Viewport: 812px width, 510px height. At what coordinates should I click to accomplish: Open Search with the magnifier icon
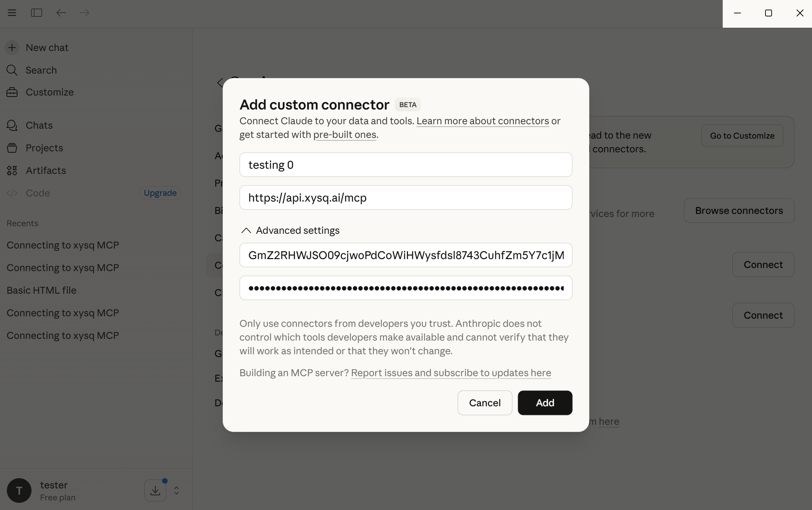pyautogui.click(x=12, y=70)
